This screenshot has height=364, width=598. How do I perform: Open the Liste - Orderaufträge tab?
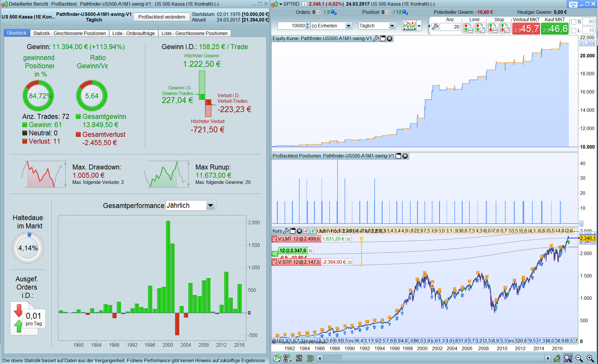[x=133, y=33]
